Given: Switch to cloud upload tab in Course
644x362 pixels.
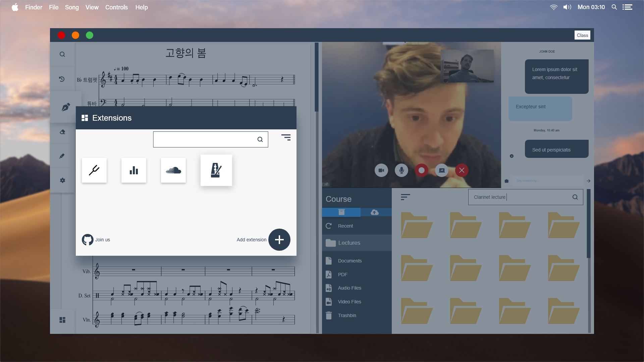Looking at the screenshot, I should point(375,212).
